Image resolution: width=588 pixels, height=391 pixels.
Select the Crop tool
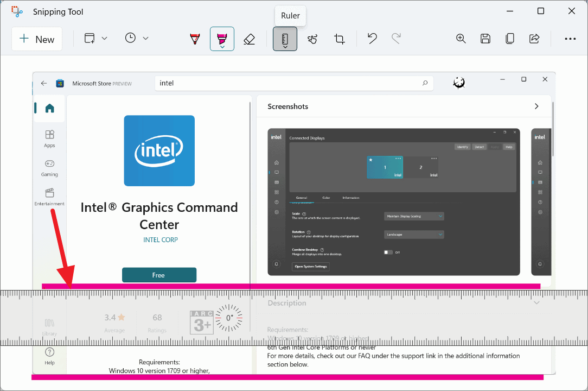coord(340,38)
